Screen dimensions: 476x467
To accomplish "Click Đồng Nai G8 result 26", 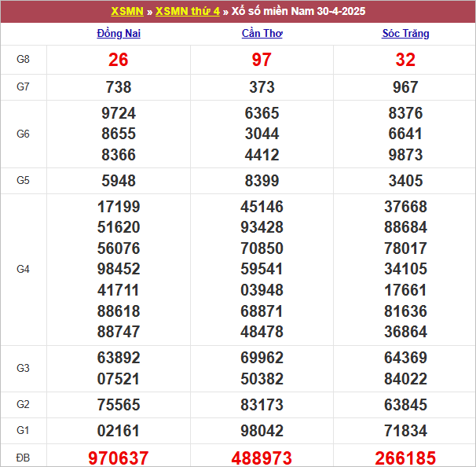I will pos(119,60).
